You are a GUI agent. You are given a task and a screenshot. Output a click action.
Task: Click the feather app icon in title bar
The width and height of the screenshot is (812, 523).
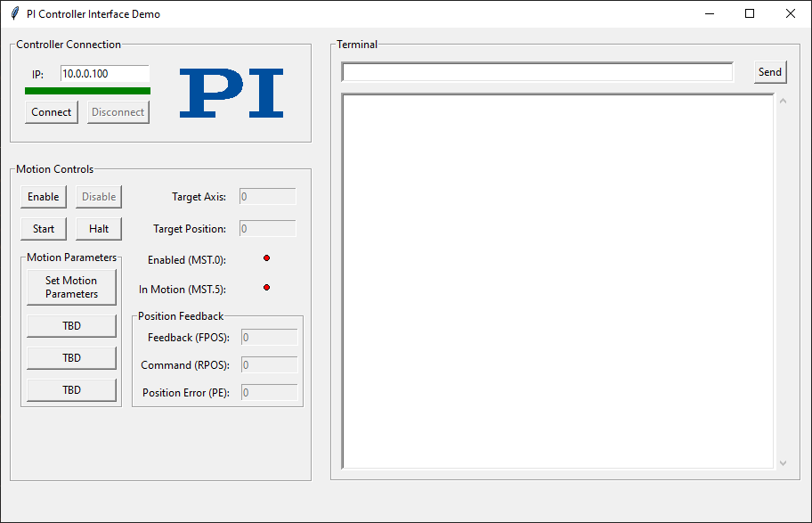15,13
